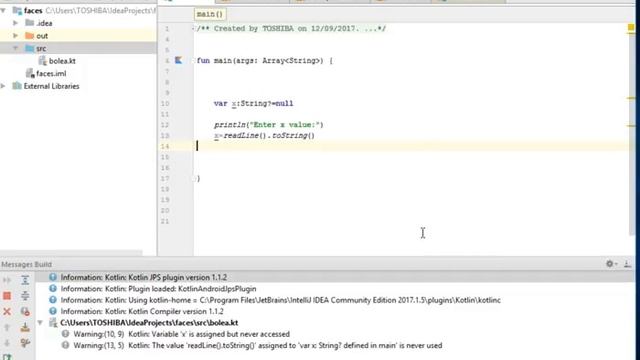640x360 pixels.
Task: Click the disabled Rerun icon in Messages Build toolbar
Action: tap(7, 280)
